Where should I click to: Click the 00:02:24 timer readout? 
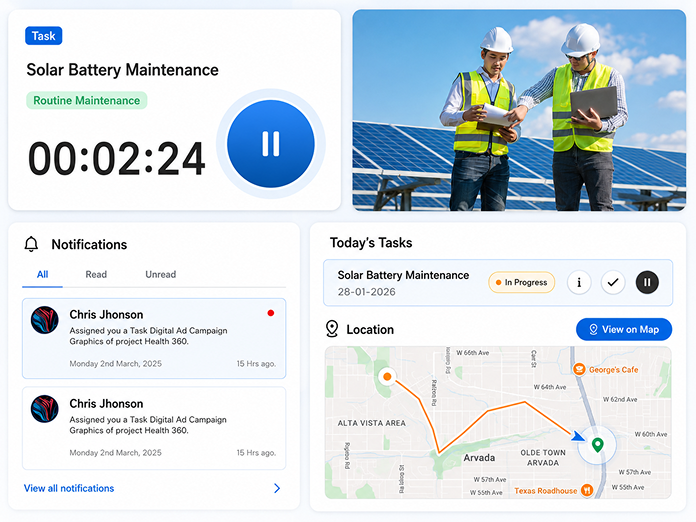tap(117, 158)
